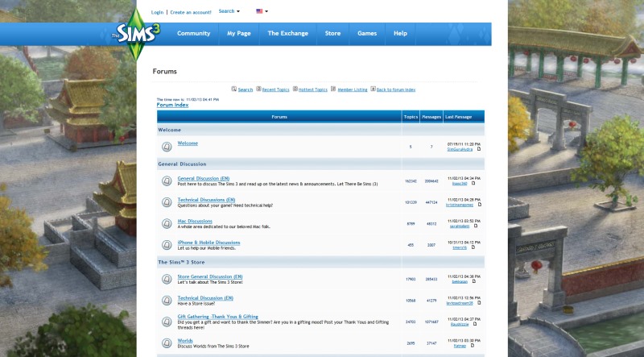Viewport: 644px width, 357px height.
Task: Open Mac Discussions forum
Action: (195, 222)
